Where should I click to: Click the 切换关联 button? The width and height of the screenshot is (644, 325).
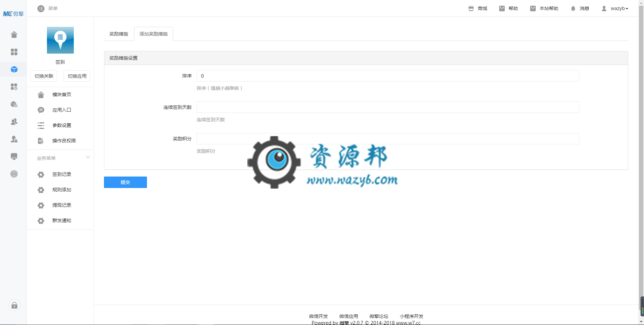44,76
